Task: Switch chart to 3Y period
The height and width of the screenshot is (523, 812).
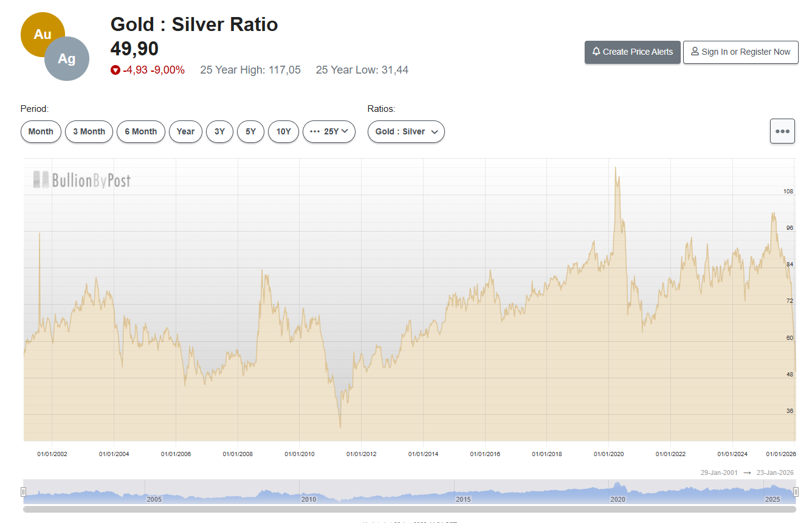Action: point(219,131)
